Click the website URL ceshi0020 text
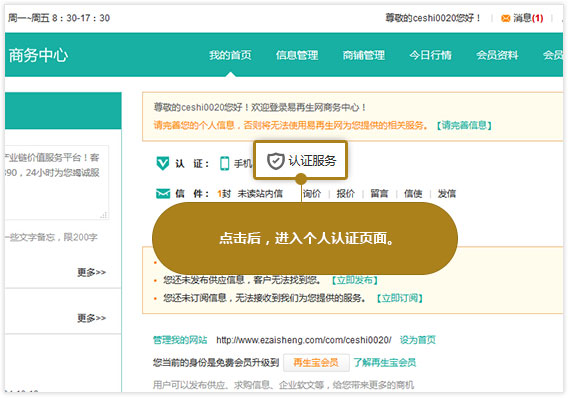The width and height of the screenshot is (569, 398). pyautogui.click(x=304, y=340)
